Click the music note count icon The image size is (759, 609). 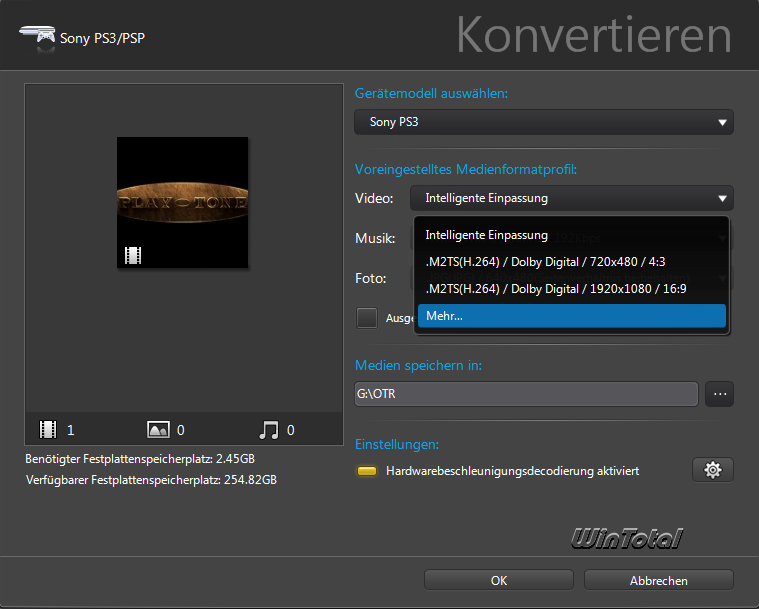click(x=269, y=429)
